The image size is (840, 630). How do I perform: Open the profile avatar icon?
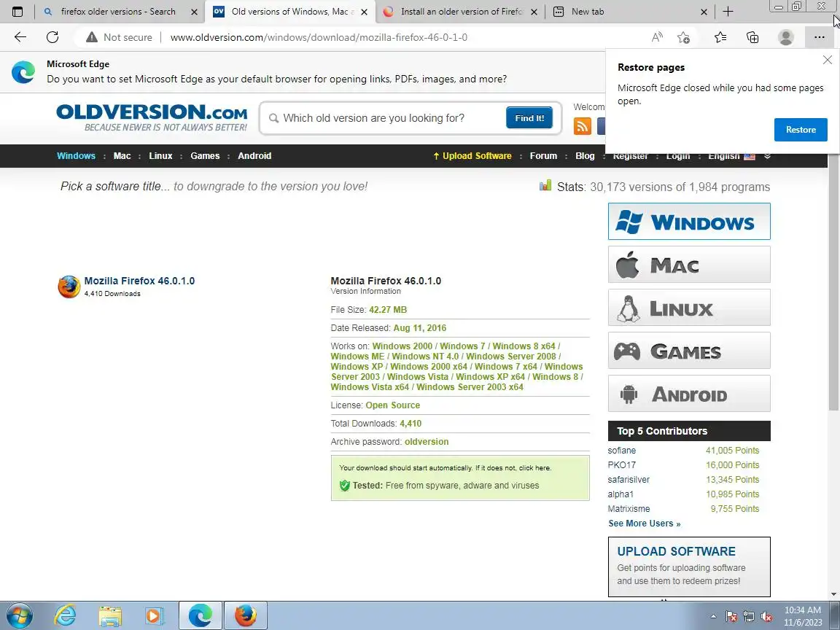point(785,37)
